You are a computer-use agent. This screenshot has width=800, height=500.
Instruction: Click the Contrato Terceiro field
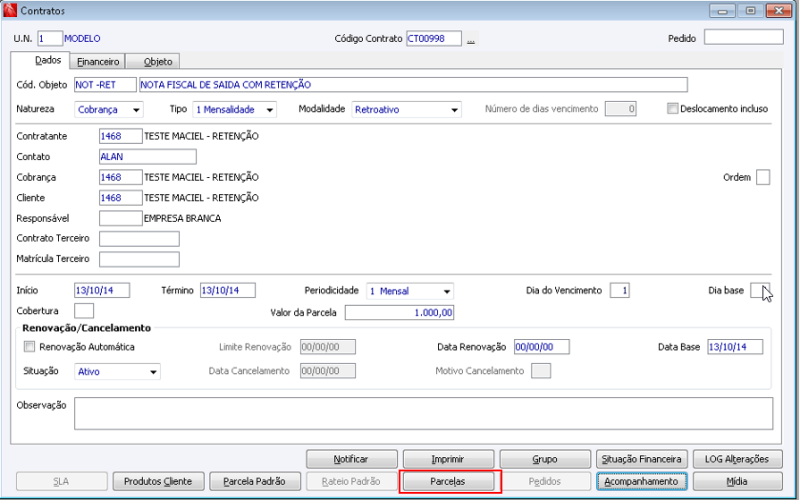point(139,239)
